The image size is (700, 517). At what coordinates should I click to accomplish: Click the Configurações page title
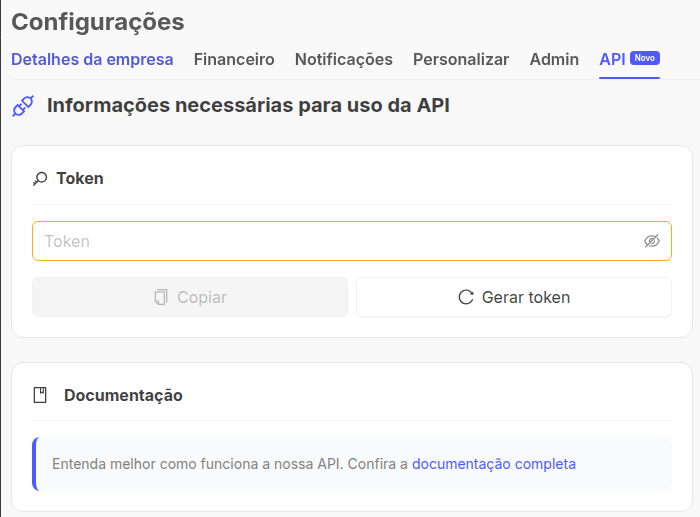(98, 21)
